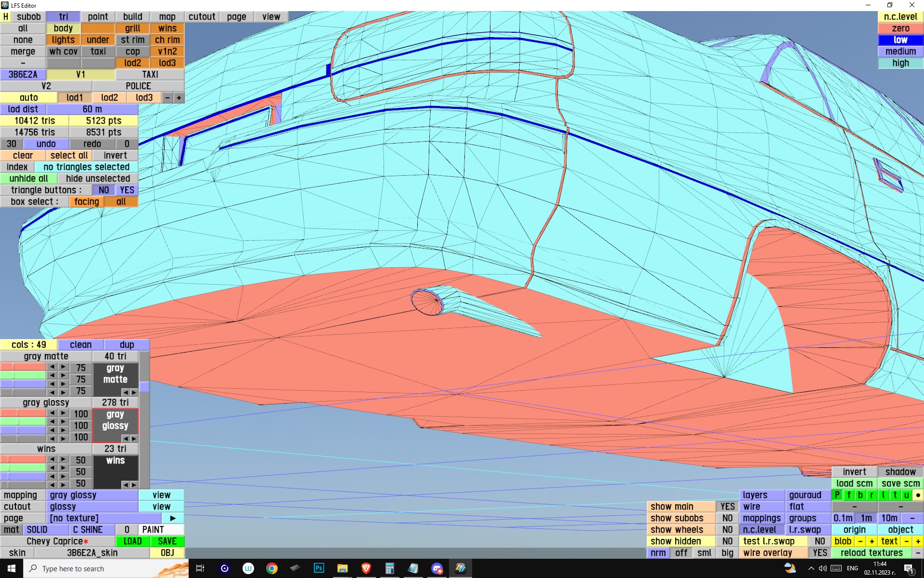Select the low n.c.level option
This screenshot has height=578, width=924.
pyautogui.click(x=900, y=40)
